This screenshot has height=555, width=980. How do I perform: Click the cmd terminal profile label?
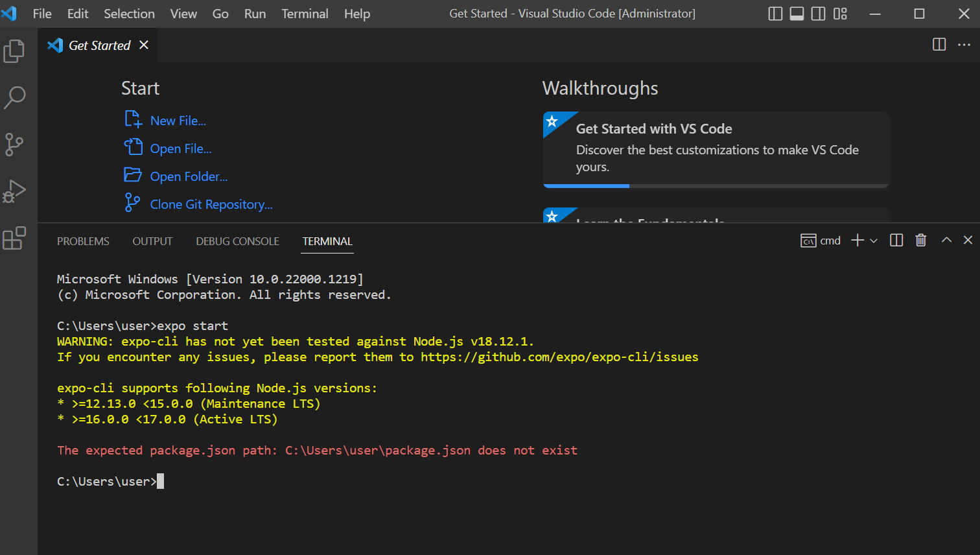[x=821, y=241]
